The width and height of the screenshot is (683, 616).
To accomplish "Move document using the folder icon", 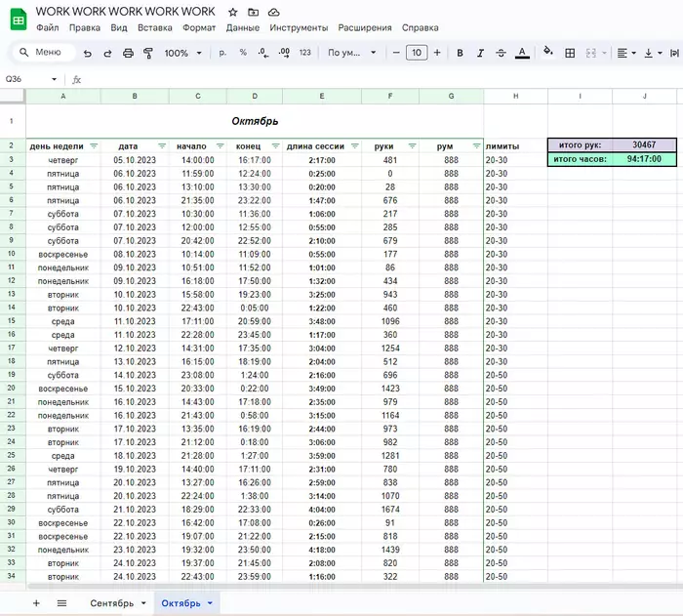I will point(253,13).
